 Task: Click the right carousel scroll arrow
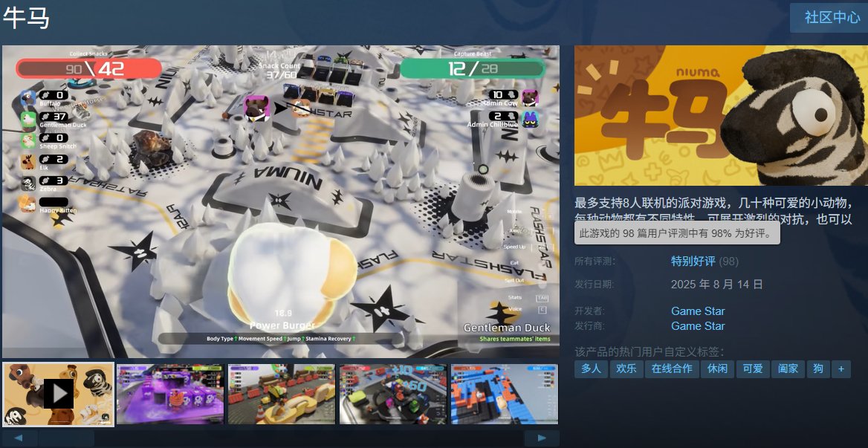pos(542,438)
